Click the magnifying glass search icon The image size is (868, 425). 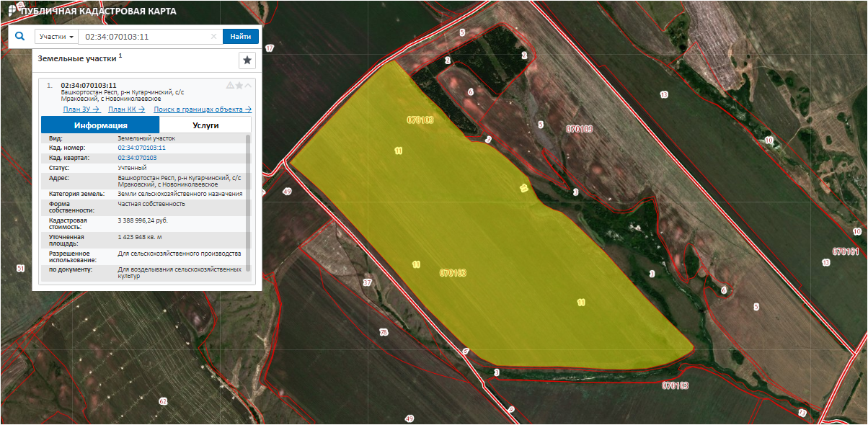(20, 36)
